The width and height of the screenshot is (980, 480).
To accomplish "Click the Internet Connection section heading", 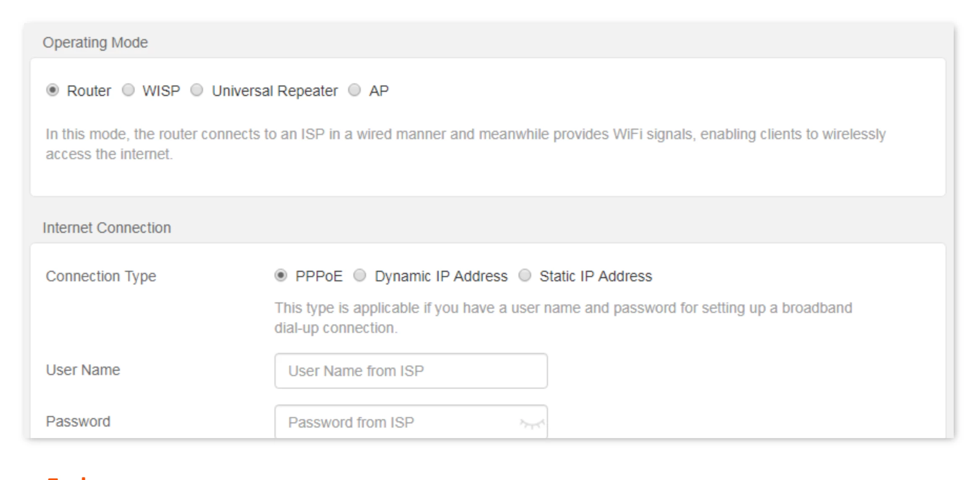I will click(107, 228).
